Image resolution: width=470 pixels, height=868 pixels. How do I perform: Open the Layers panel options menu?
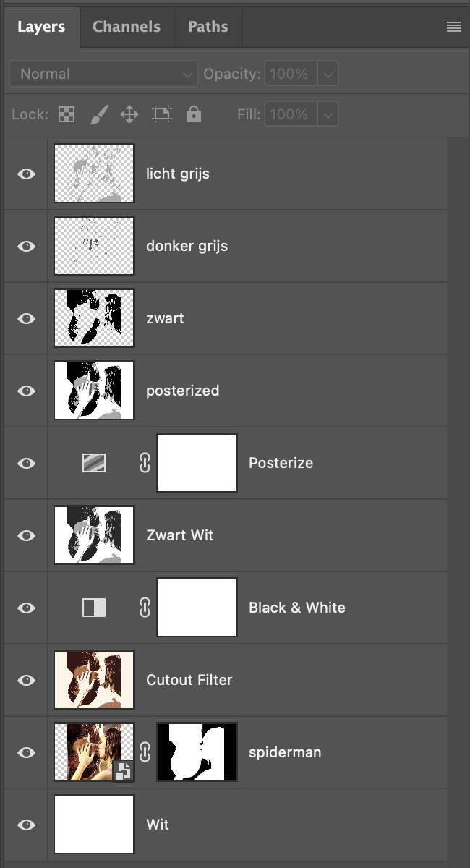tap(454, 27)
